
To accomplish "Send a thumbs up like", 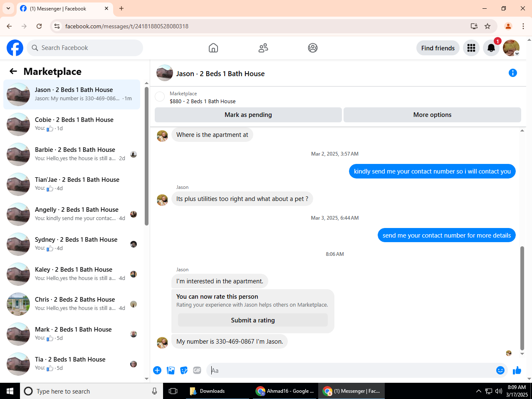I will (517, 370).
